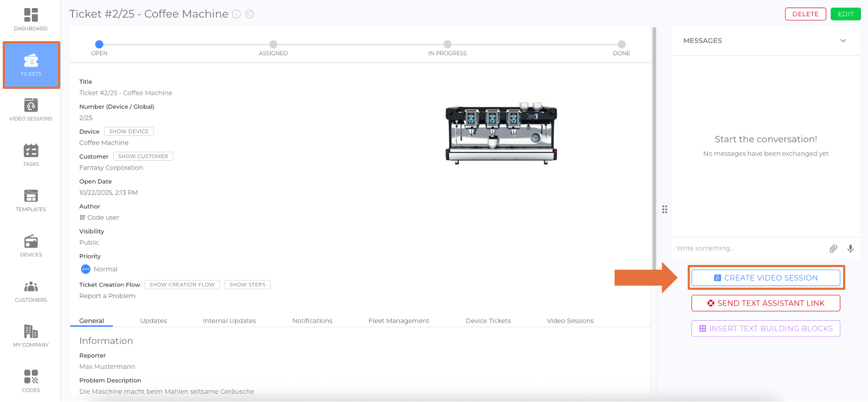Open Codes from the sidebar
Screen dimensions: 868x402
[x=31, y=381]
